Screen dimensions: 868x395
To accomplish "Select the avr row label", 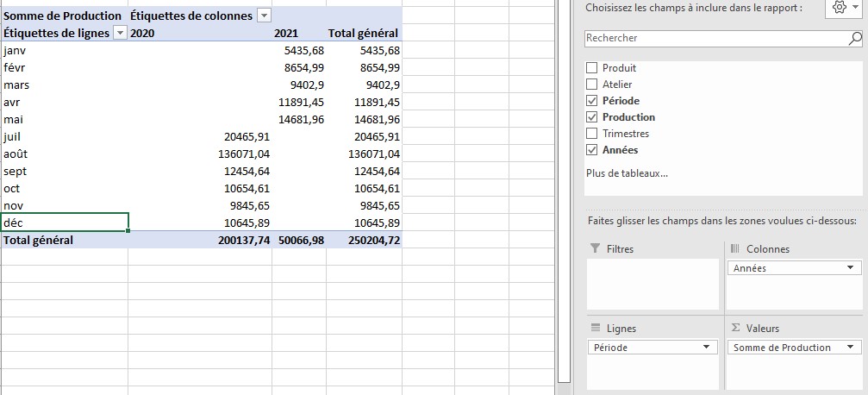I will pos(64,102).
